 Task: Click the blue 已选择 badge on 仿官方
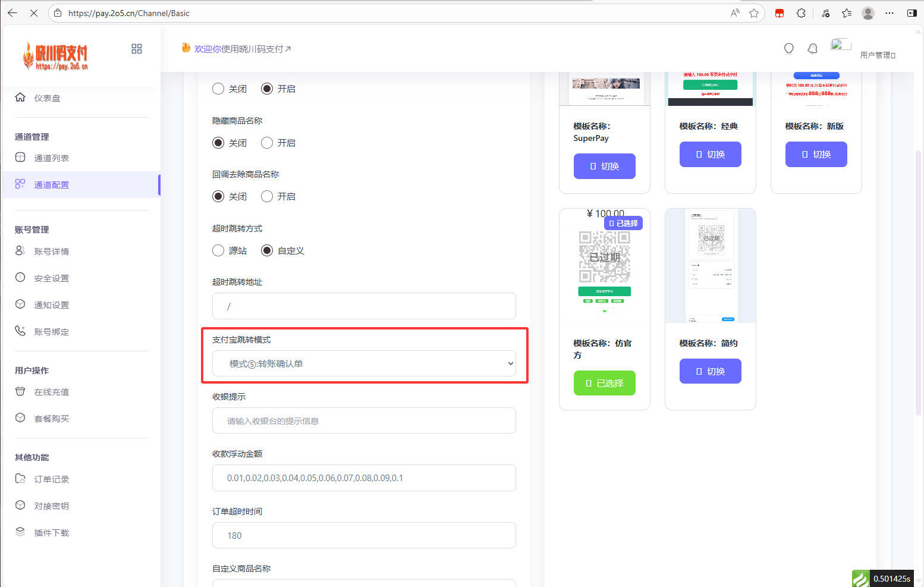624,223
